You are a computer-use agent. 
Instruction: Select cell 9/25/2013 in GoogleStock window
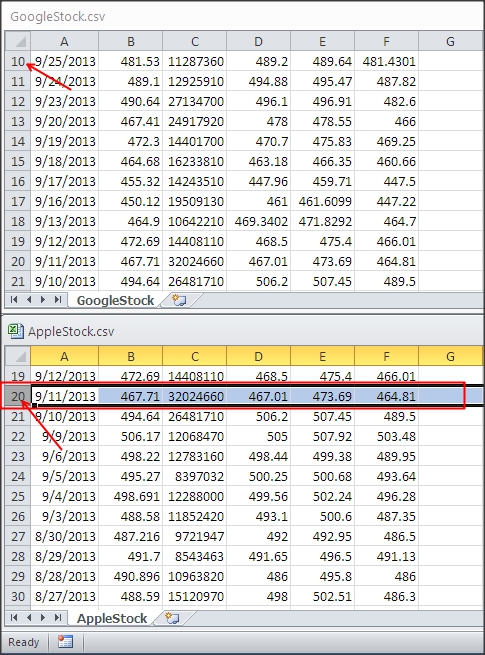click(x=65, y=61)
